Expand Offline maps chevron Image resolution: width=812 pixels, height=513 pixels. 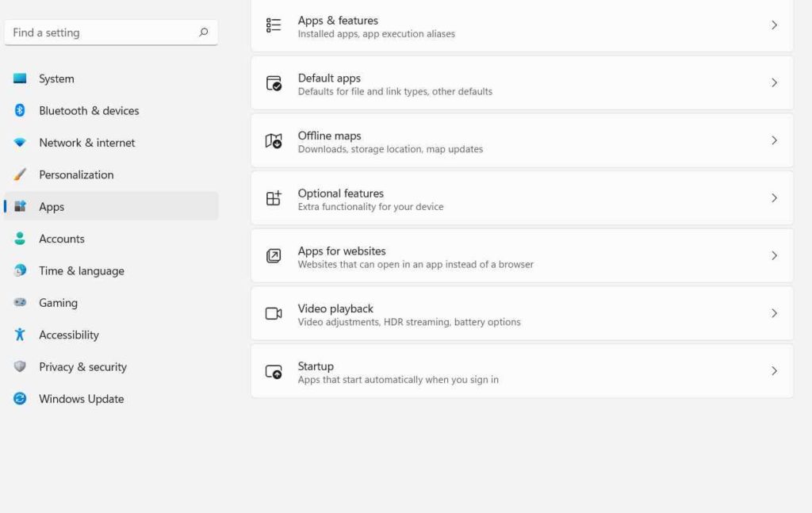pos(774,140)
